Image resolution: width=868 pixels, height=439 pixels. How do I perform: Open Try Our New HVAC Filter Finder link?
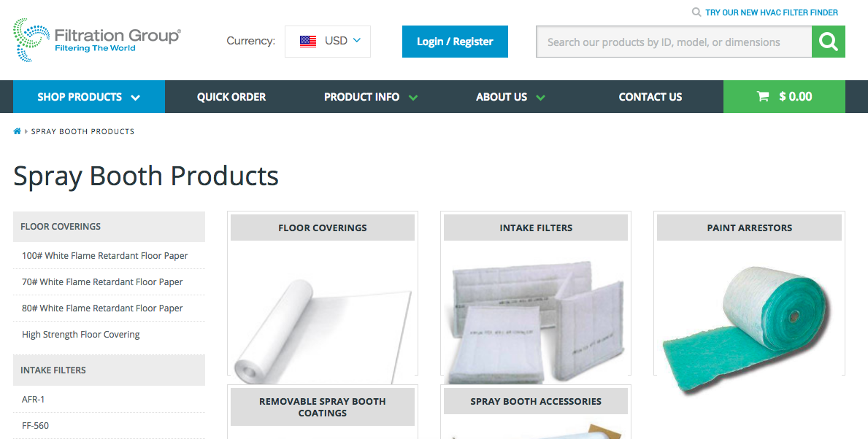coord(772,12)
